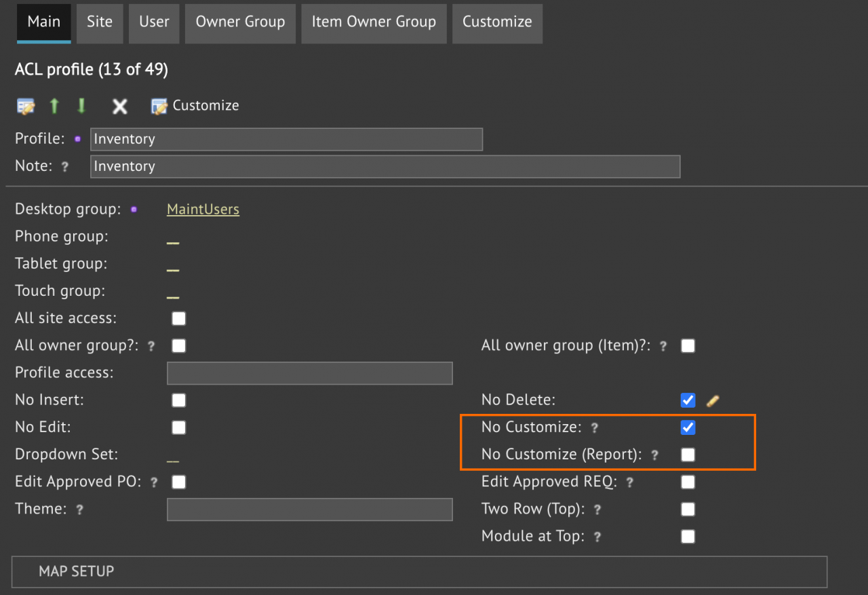Click help icon beside No Customize (Report)
The image size is (868, 595).
(x=655, y=455)
